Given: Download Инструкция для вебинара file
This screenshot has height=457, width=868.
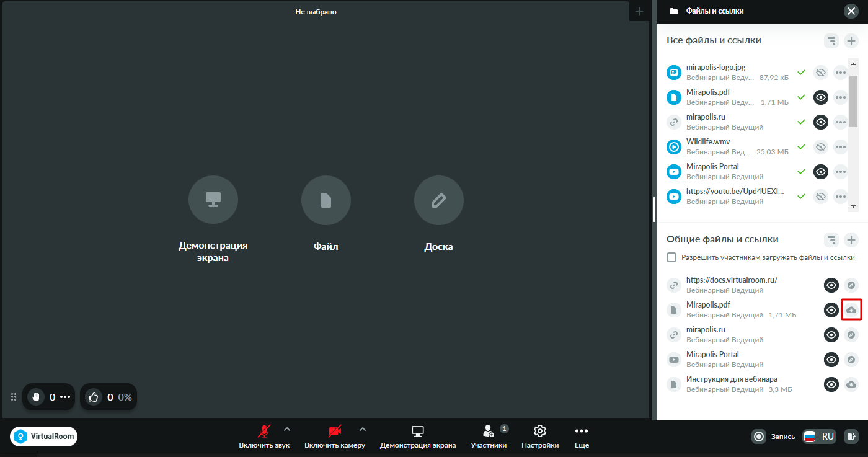Looking at the screenshot, I should pyautogui.click(x=851, y=384).
